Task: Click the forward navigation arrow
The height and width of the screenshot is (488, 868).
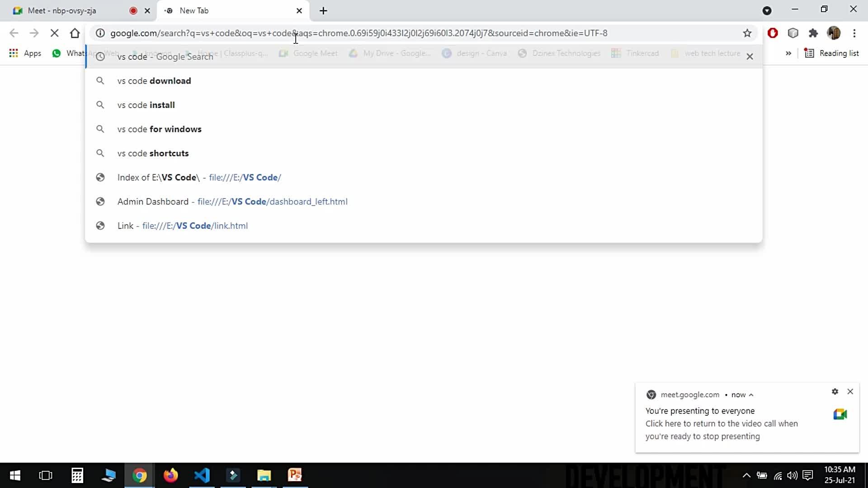Action: click(34, 33)
